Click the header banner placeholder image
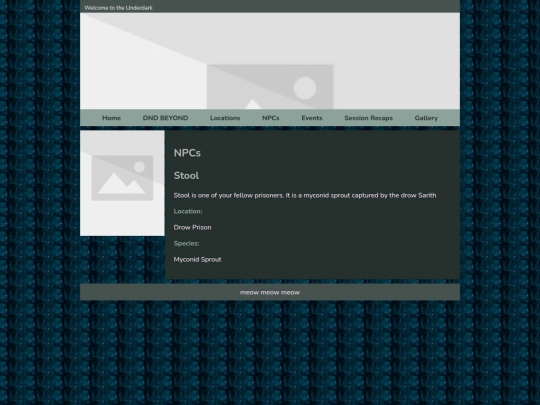The width and height of the screenshot is (540, 405). (270, 61)
